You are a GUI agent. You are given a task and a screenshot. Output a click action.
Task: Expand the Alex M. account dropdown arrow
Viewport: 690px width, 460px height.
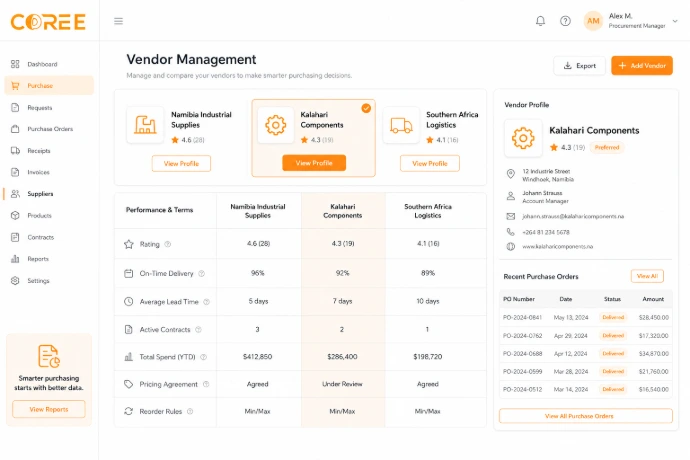[x=675, y=21]
